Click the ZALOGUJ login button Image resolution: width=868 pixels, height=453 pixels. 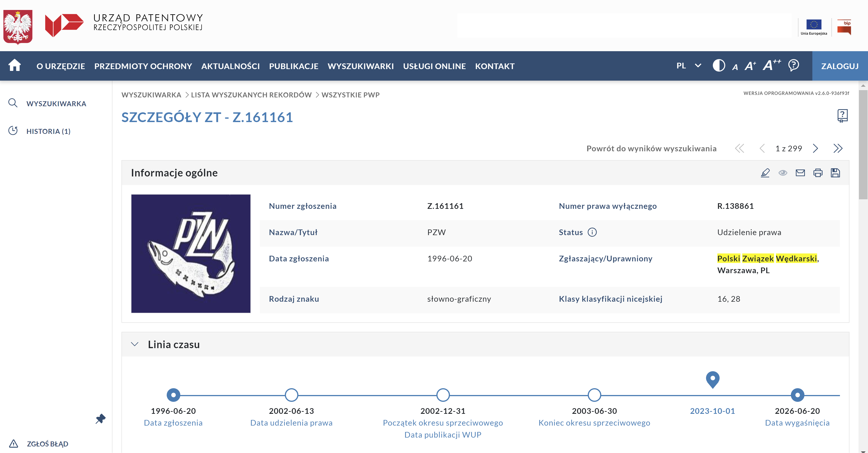coord(840,66)
